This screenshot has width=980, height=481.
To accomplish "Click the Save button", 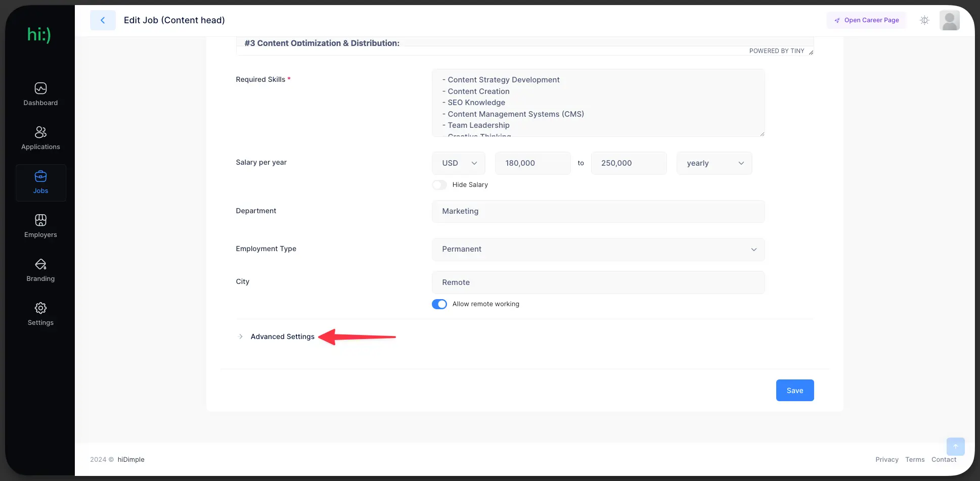I will [x=794, y=391].
